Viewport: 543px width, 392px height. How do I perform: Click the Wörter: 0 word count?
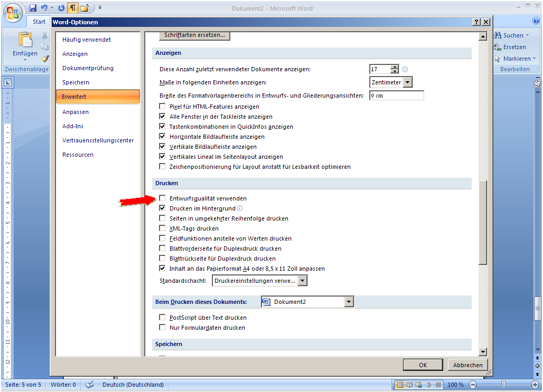click(x=63, y=385)
